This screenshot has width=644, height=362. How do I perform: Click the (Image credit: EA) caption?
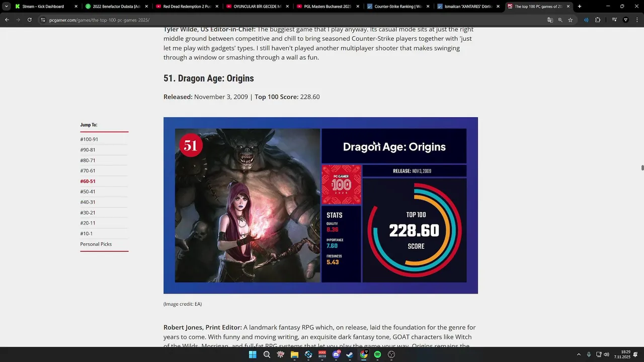coord(183,304)
